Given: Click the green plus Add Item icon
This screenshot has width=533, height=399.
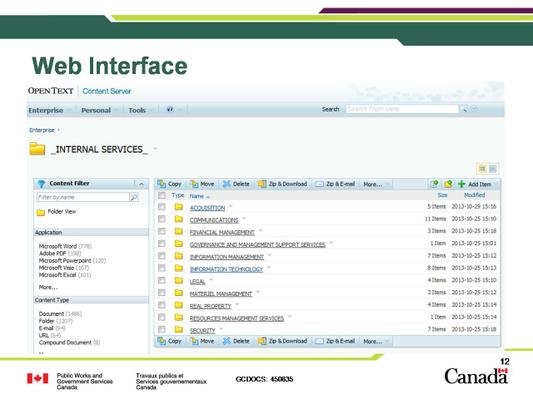Looking at the screenshot, I should pos(461,184).
